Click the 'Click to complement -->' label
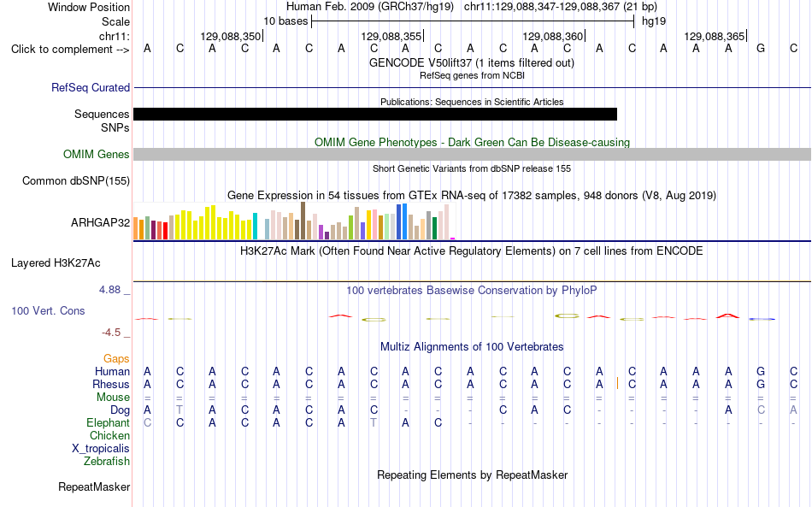The width and height of the screenshot is (812, 507). tap(70, 50)
